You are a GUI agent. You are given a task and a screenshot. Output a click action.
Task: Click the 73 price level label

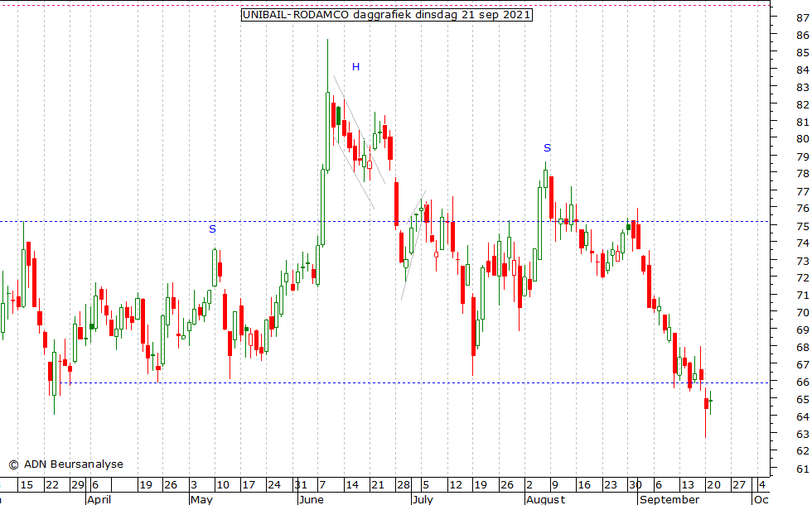[803, 261]
